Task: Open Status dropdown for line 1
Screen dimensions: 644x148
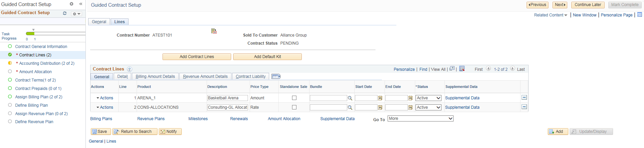Action: [428, 98]
